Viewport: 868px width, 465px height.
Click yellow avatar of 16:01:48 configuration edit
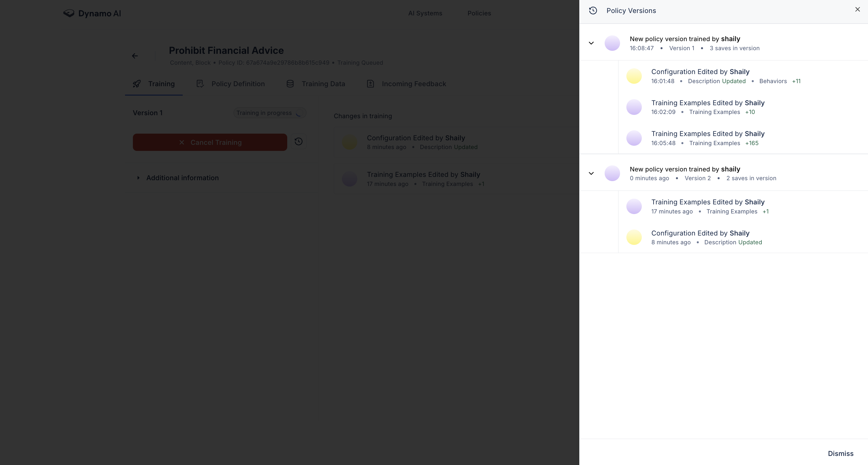coord(634,76)
